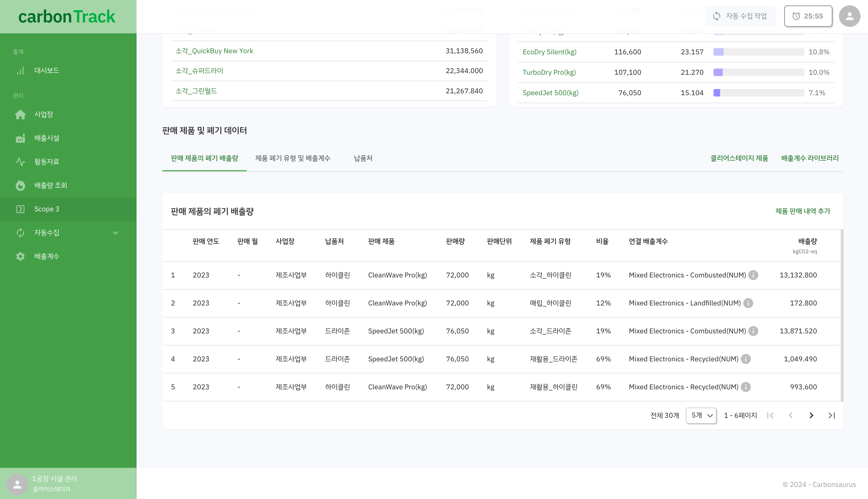Open the 배출계수 라이브러리 link
The image size is (868, 499).
[810, 158]
